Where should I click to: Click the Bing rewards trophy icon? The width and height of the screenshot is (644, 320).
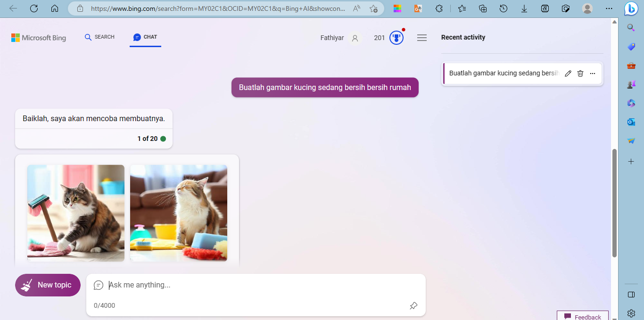(396, 38)
